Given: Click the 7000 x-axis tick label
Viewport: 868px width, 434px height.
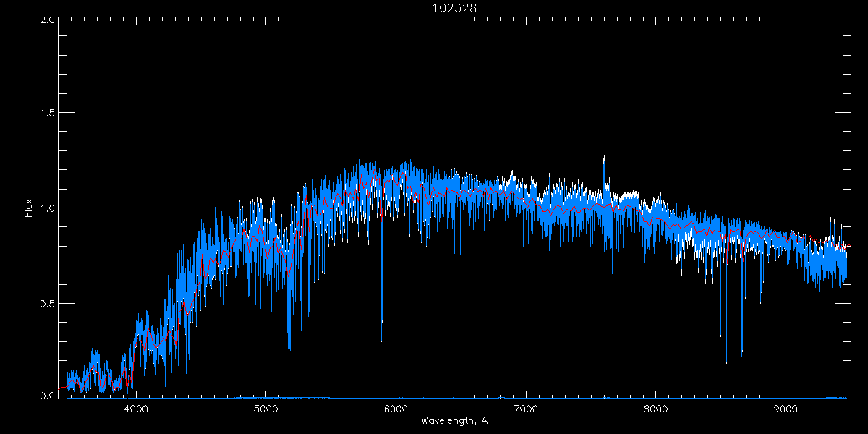Looking at the screenshot, I should (526, 409).
